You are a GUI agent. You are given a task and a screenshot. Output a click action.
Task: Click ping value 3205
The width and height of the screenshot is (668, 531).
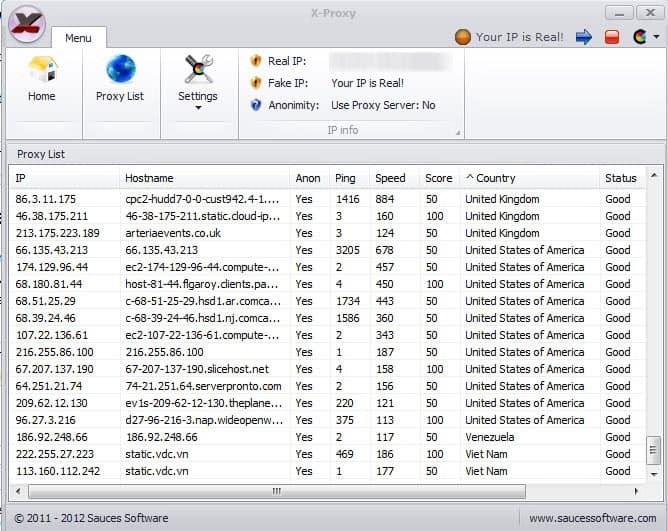[348, 250]
